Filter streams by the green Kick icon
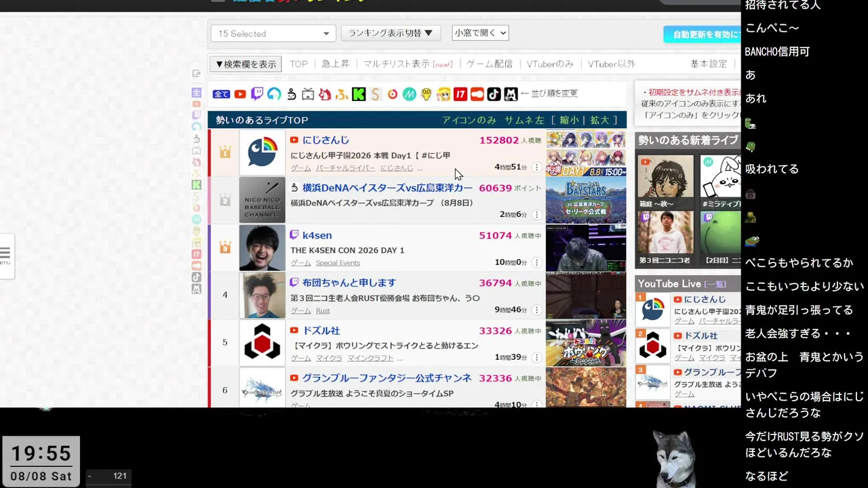The width and height of the screenshot is (868, 488). 359,94
